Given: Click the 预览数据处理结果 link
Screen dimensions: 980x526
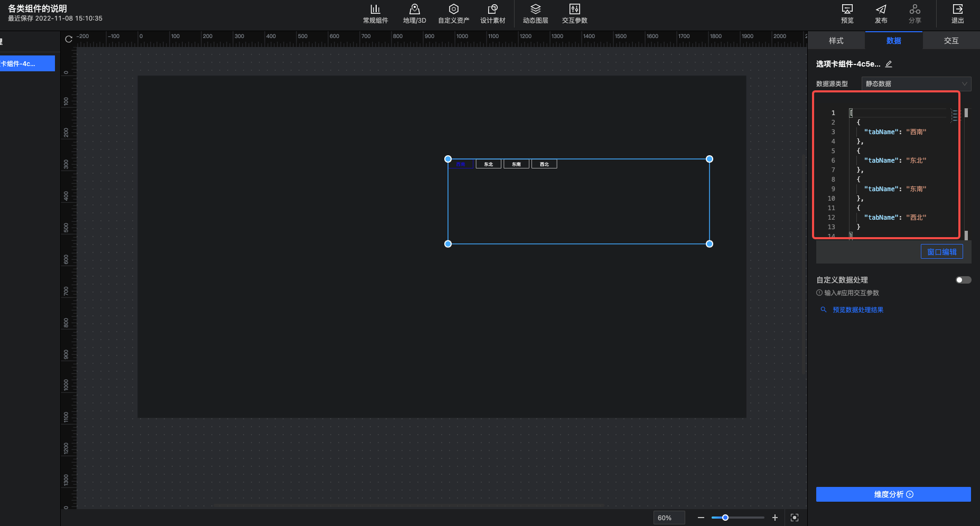Looking at the screenshot, I should (x=857, y=310).
